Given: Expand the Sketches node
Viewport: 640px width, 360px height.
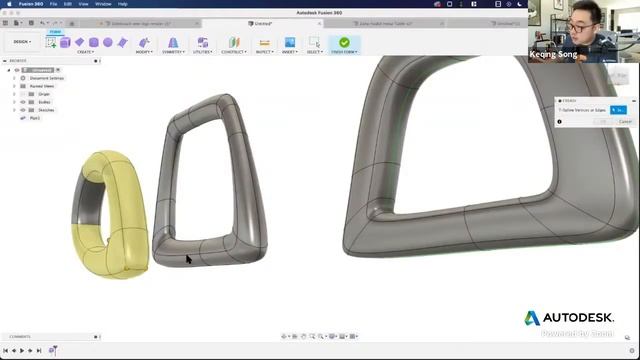Looking at the screenshot, I should [14, 110].
